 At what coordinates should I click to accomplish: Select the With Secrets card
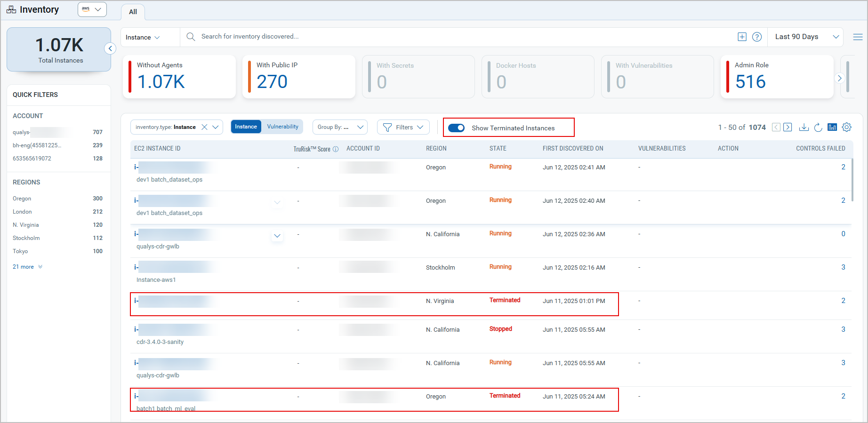418,77
